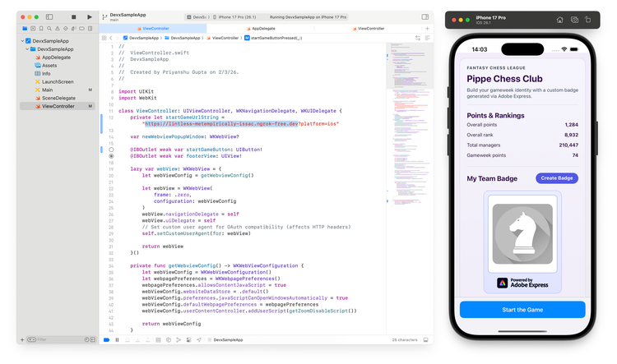Screen dimensions: 617x364
Task: Tap Create Badge in the simulator
Action: 556,178
